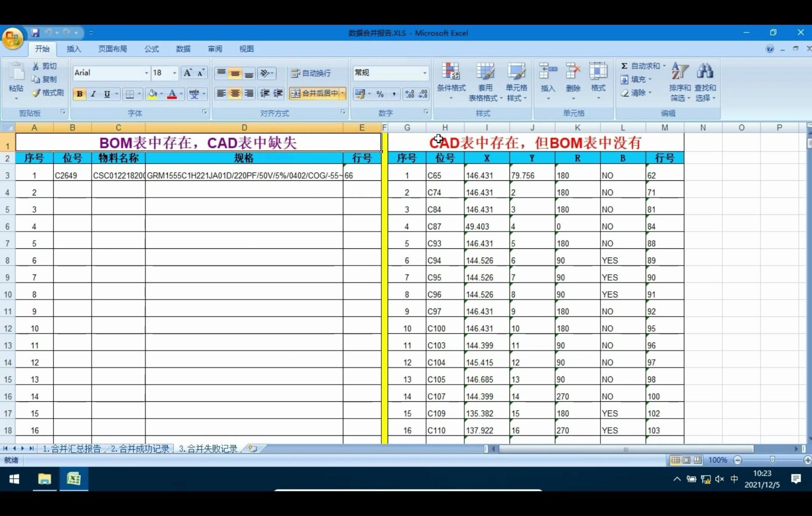Image resolution: width=812 pixels, height=516 pixels.
Task: Click the Copy (复制) icon
Action: click(x=35, y=79)
